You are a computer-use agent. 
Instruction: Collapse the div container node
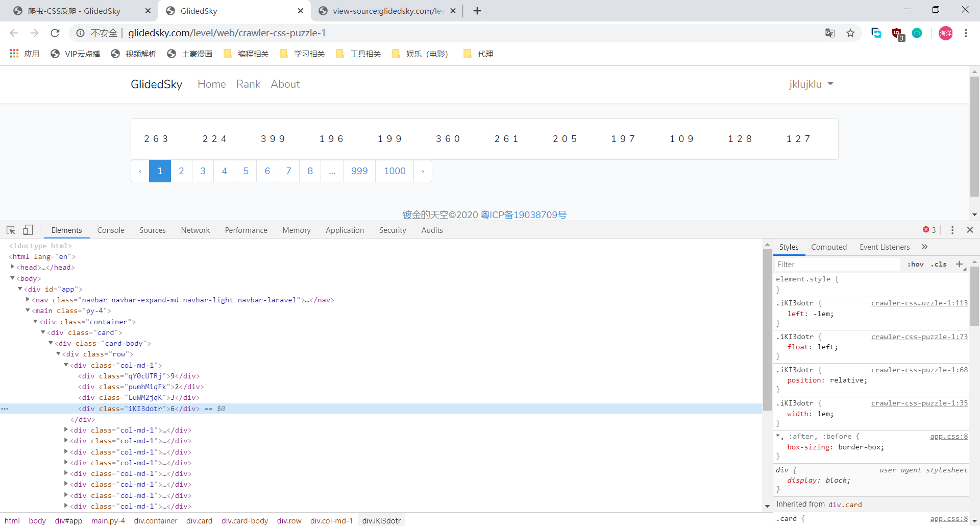pyautogui.click(x=35, y=321)
